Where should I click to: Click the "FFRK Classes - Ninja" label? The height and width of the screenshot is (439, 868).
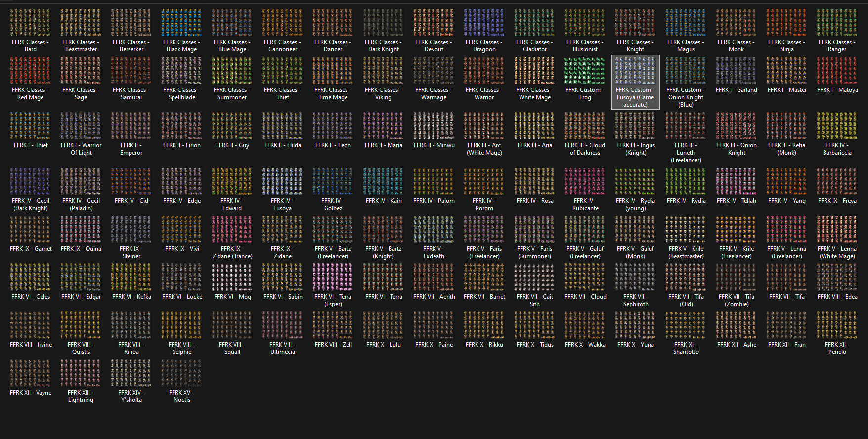787,46
